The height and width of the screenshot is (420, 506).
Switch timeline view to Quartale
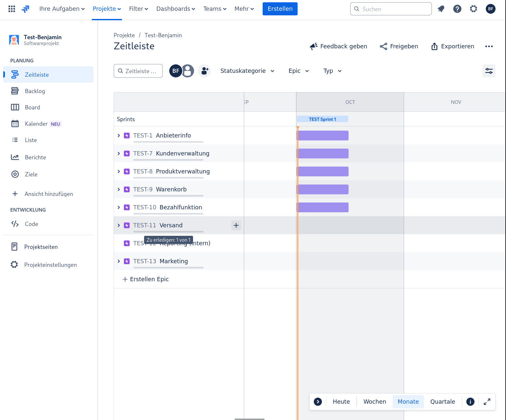[x=442, y=402]
